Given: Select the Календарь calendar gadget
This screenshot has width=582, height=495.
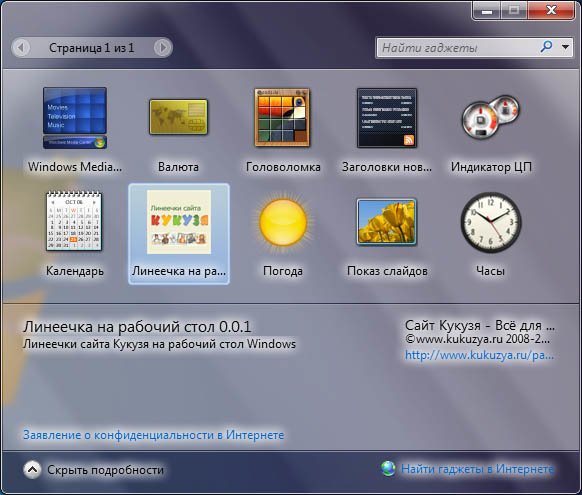Looking at the screenshot, I should [75, 234].
